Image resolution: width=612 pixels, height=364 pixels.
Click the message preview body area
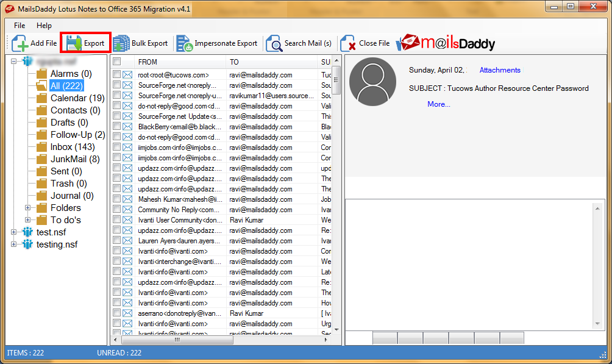[469, 265]
